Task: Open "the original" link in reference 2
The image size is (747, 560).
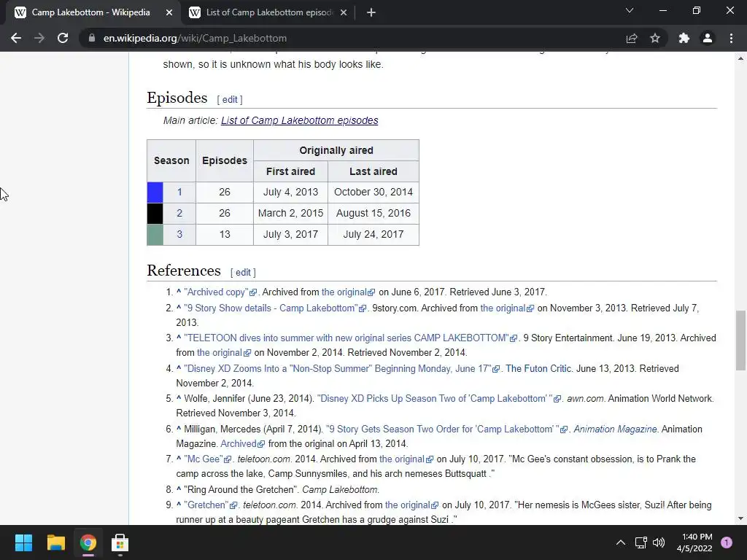Action: point(507,308)
